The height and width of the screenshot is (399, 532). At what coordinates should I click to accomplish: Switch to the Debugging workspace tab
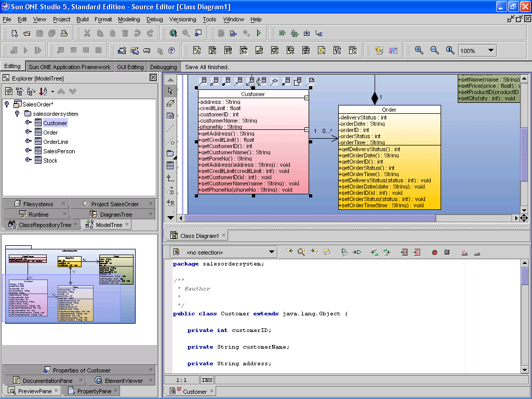164,67
